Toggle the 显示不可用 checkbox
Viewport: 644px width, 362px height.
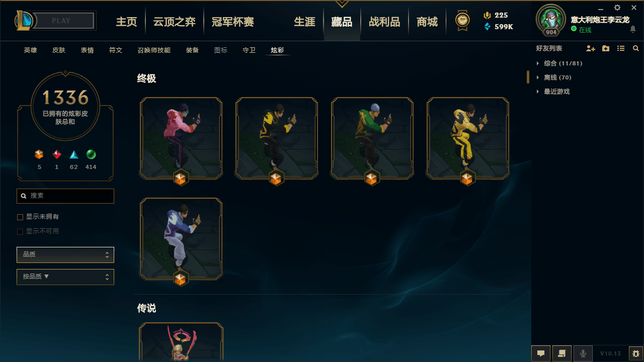click(x=20, y=232)
